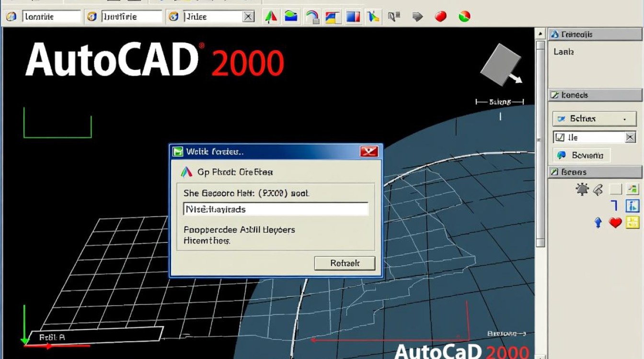
Task: Collapse the bottom icon section header
Action: pyautogui.click(x=595, y=172)
